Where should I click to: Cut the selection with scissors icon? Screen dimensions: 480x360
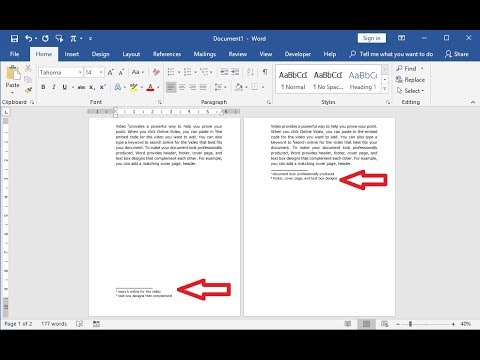[x=28, y=68]
